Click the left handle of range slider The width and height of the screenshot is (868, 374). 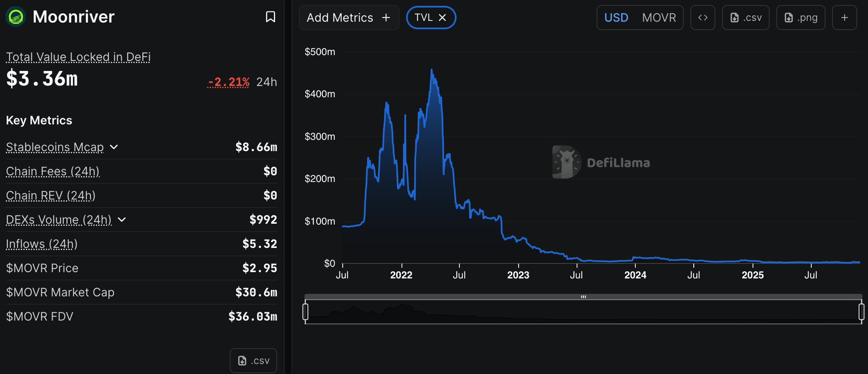pyautogui.click(x=305, y=312)
